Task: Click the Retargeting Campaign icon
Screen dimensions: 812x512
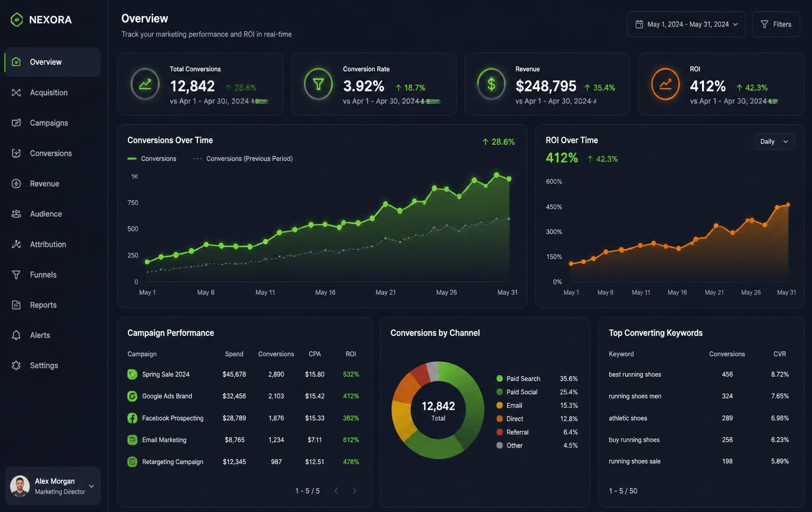Action: pyautogui.click(x=132, y=462)
